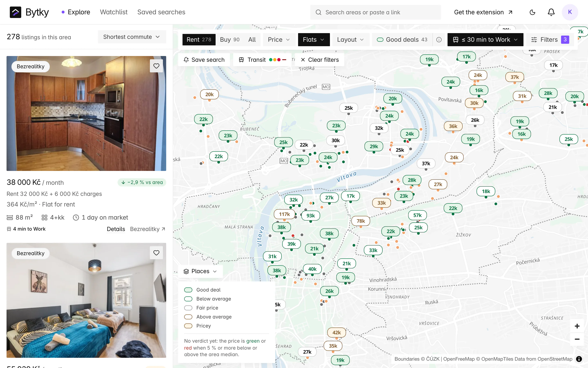Go to Explore tab
The width and height of the screenshot is (588, 368).
(x=76, y=12)
